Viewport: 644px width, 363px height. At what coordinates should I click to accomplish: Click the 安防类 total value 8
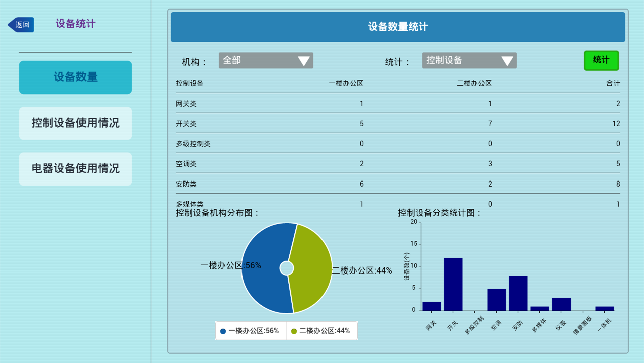click(x=618, y=184)
